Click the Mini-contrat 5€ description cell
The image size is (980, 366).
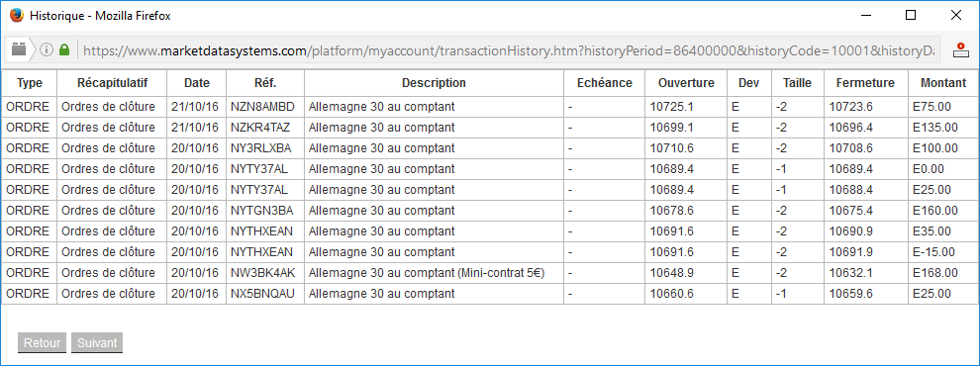[x=434, y=273]
